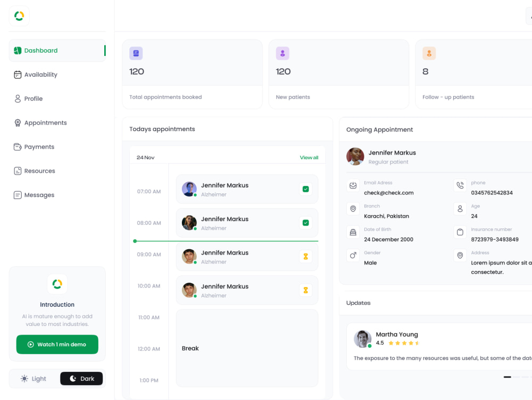
Task: Open Appointments from the sidebar
Action: point(18,123)
